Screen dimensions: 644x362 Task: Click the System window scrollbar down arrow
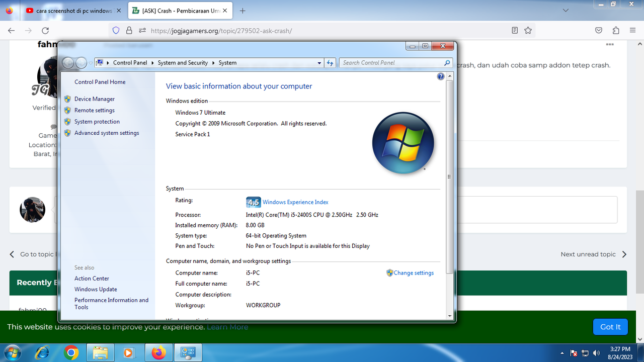point(450,316)
